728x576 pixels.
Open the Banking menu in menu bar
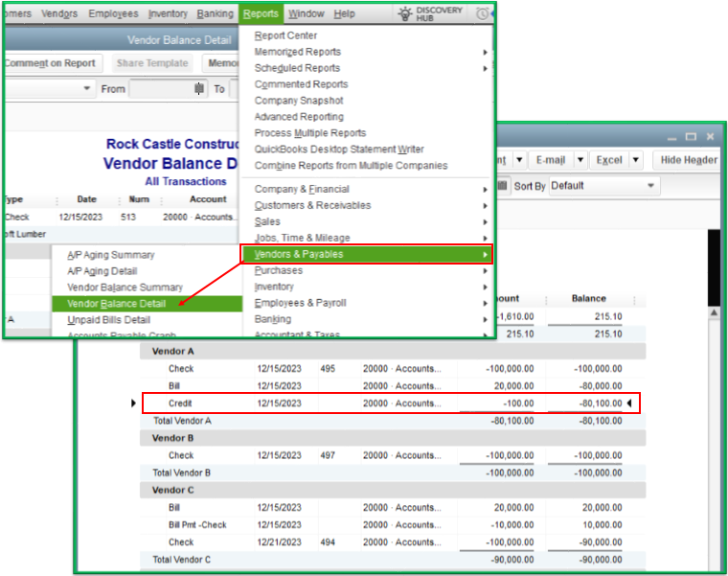point(215,14)
